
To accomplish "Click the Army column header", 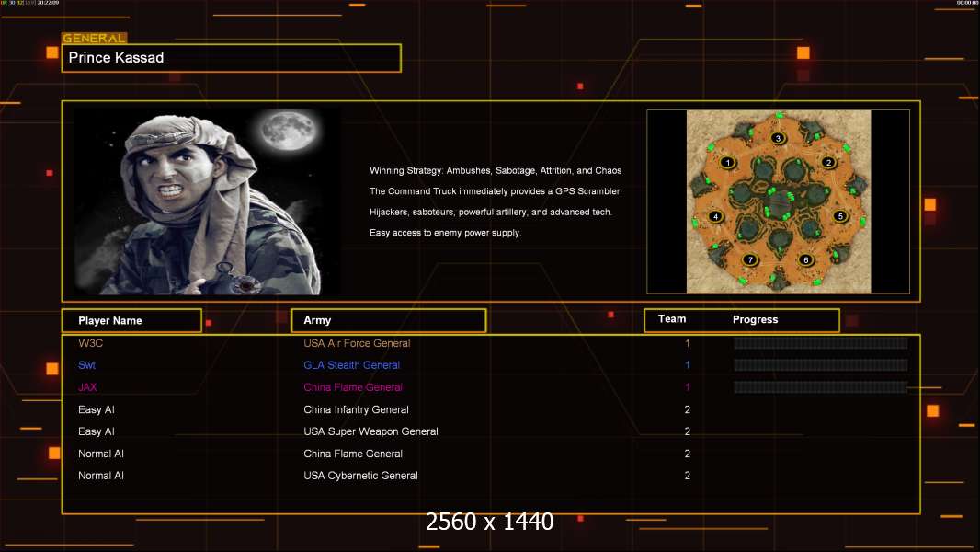I will (389, 320).
